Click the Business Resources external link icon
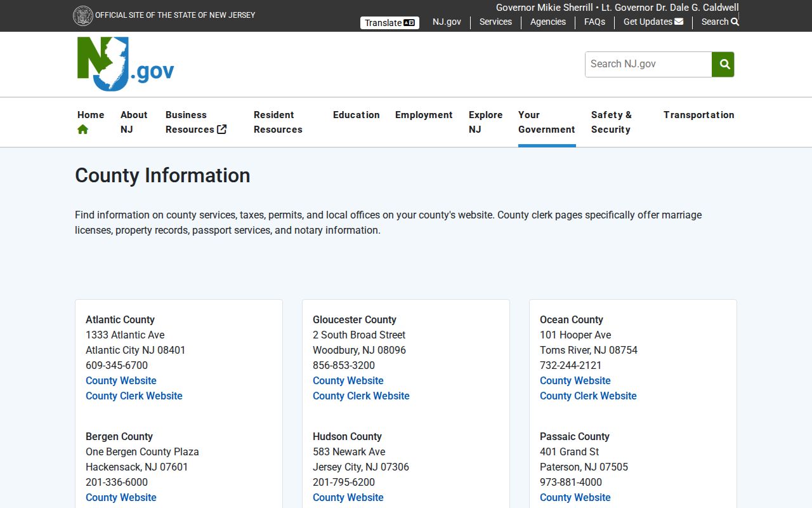 coord(222,130)
